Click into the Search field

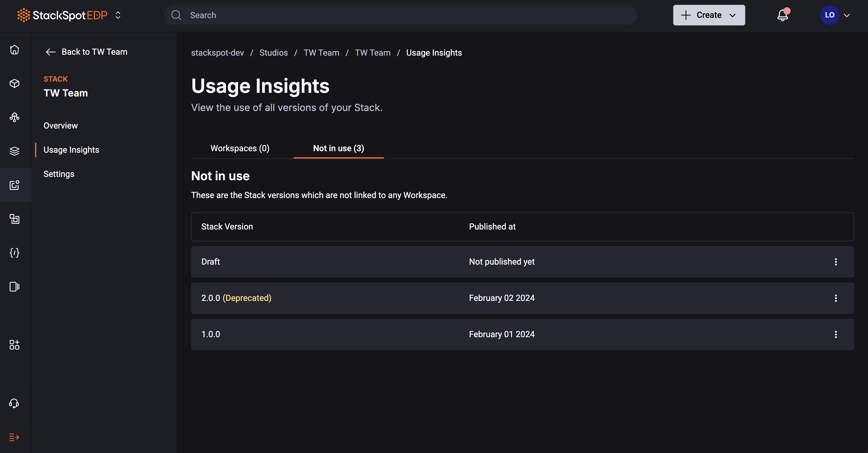(400, 15)
